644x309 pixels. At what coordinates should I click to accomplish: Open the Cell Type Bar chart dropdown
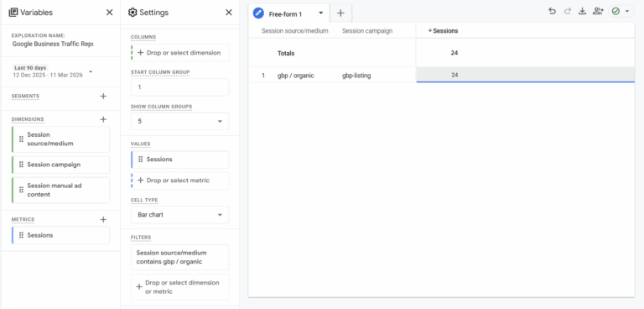click(180, 215)
